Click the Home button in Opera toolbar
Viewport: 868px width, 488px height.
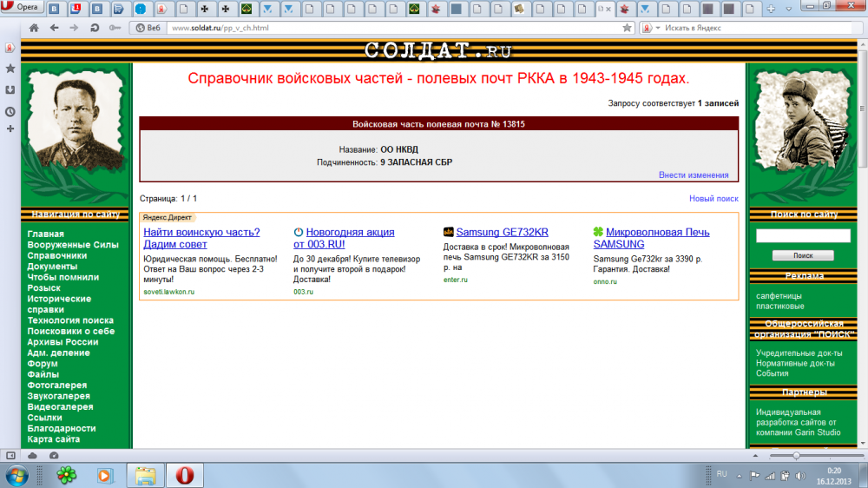[x=33, y=28]
